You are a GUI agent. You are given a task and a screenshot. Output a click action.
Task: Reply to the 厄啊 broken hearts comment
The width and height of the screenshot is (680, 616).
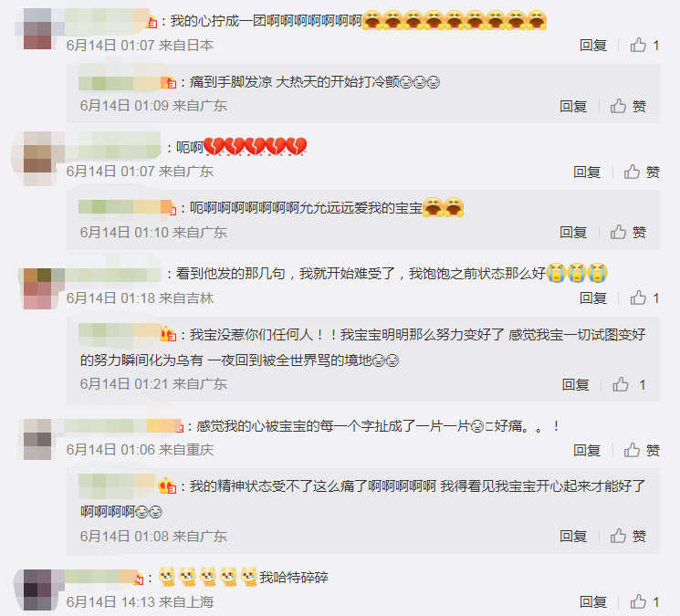point(587,172)
